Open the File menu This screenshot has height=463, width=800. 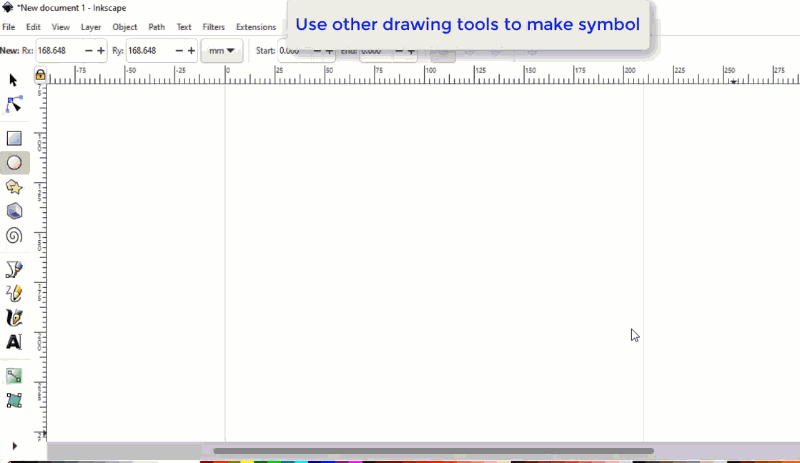pos(9,27)
